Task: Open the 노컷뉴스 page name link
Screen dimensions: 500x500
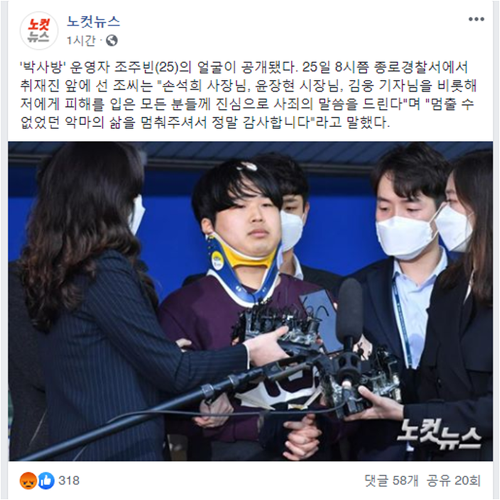Action: pos(93,22)
